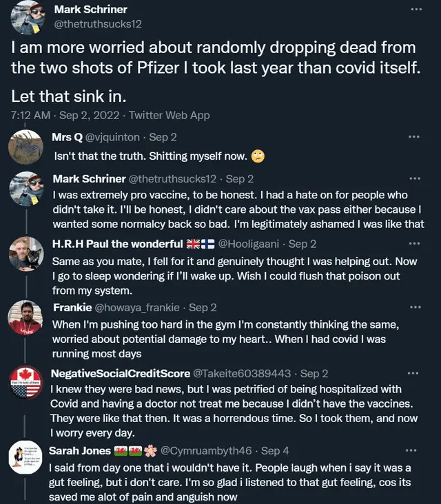441x504 pixels.
Task: Open more menu on Mark Schriner's reply
Action: point(413,178)
